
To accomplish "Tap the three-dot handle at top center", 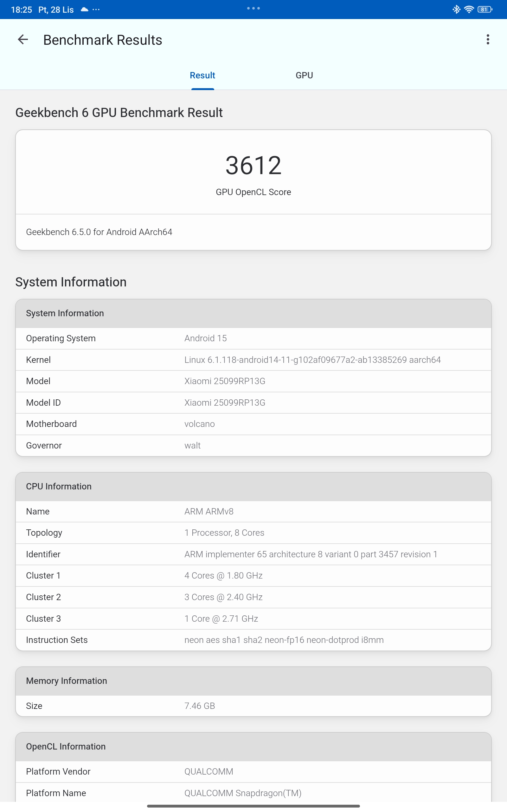I will (253, 8).
